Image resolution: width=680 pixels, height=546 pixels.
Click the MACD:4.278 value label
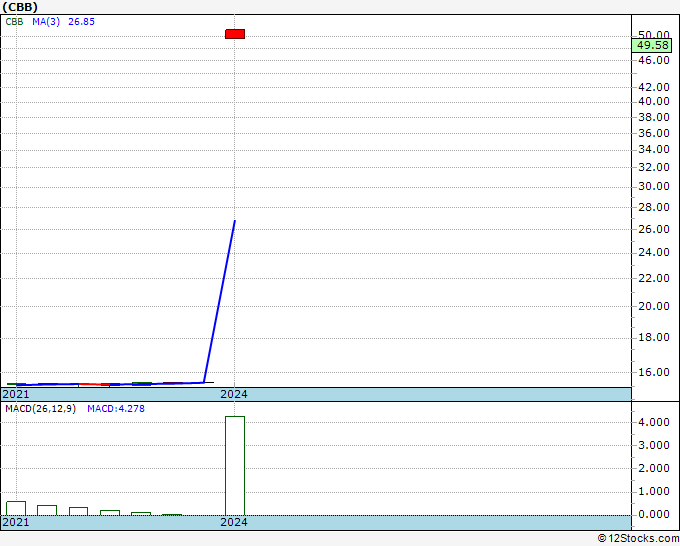point(116,409)
